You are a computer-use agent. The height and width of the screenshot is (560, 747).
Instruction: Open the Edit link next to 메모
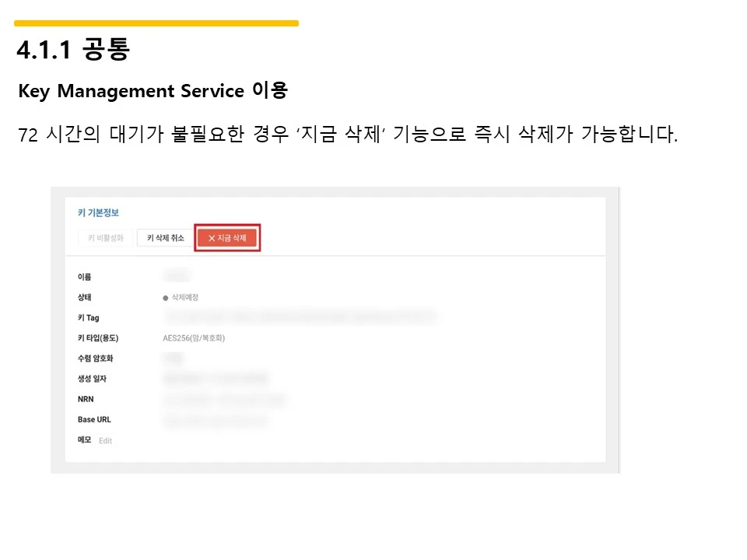105,440
